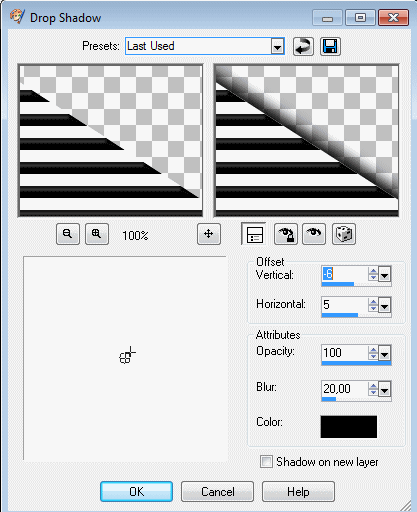The width and height of the screenshot is (417, 512).
Task: Toggle auto proof eye with lock
Action: coord(286,234)
